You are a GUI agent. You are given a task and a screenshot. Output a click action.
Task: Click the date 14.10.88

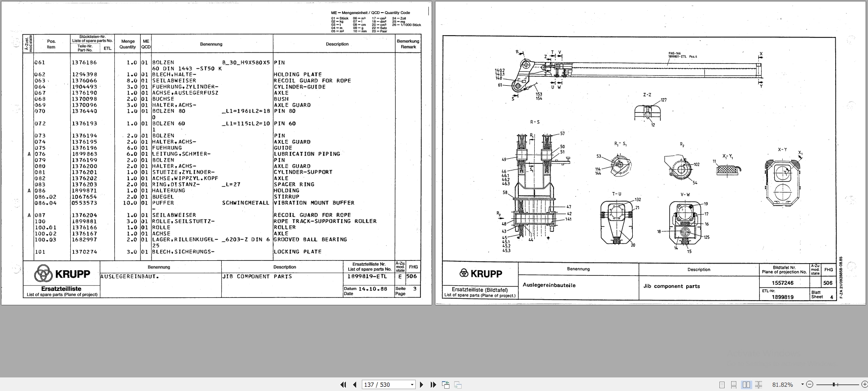coord(373,289)
